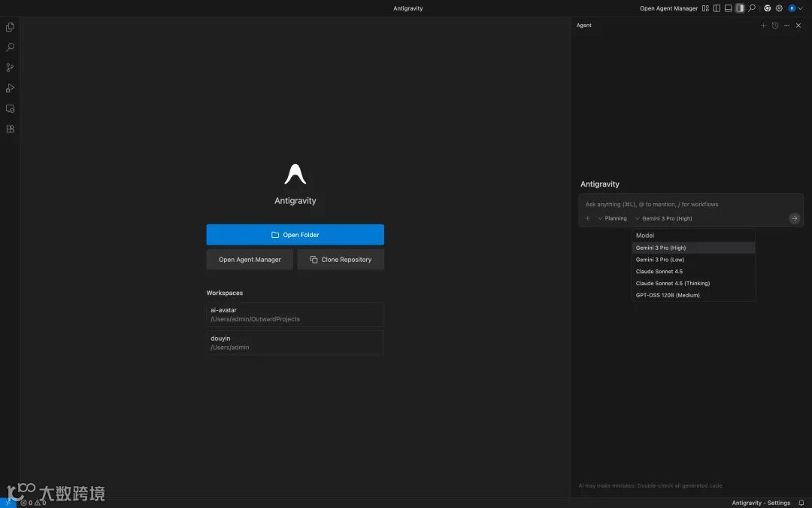Click the remote window indicator in status bar

(x=8, y=503)
